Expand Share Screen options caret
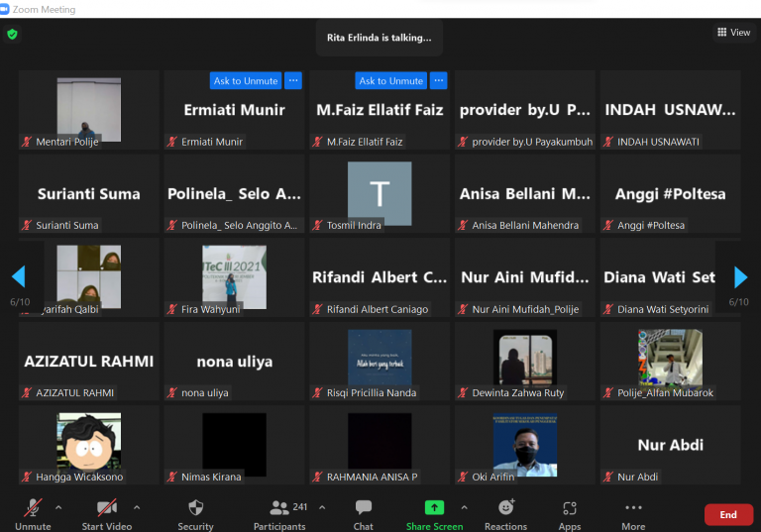The width and height of the screenshot is (761, 532). point(465,508)
